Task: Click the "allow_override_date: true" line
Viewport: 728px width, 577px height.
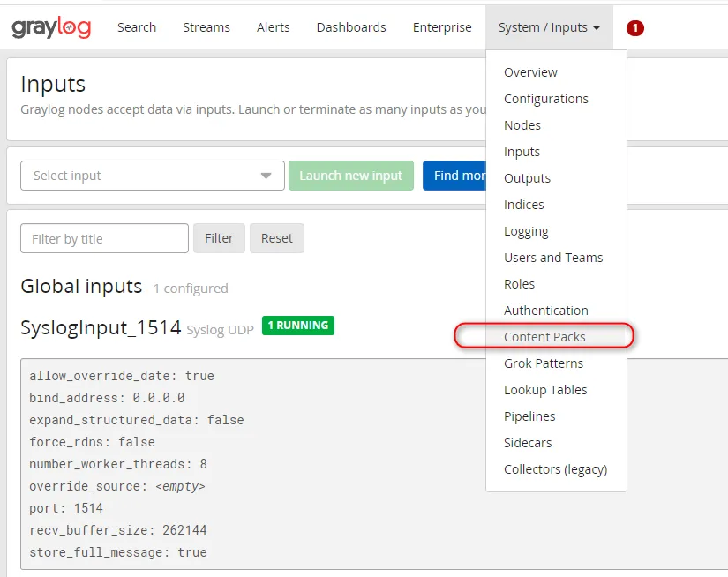Action: [122, 376]
